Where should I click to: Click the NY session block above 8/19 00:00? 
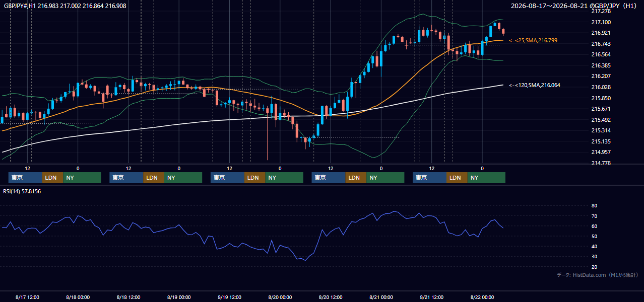[x=183, y=178]
